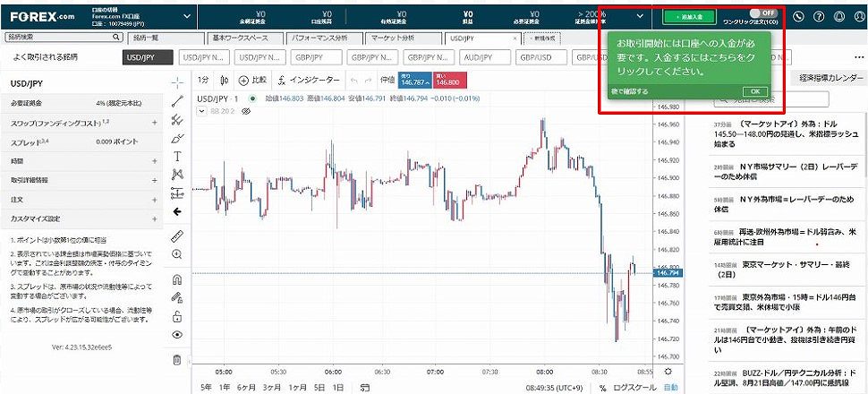Select the dark USD/JPY symbol chip

(148, 57)
